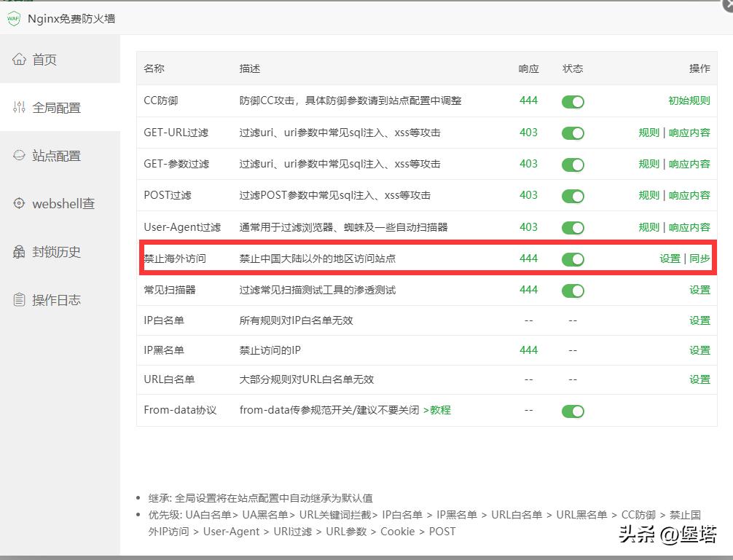Select the 全局配置 settings icon
Image resolution: width=733 pixels, height=560 pixels.
pyautogui.click(x=19, y=107)
